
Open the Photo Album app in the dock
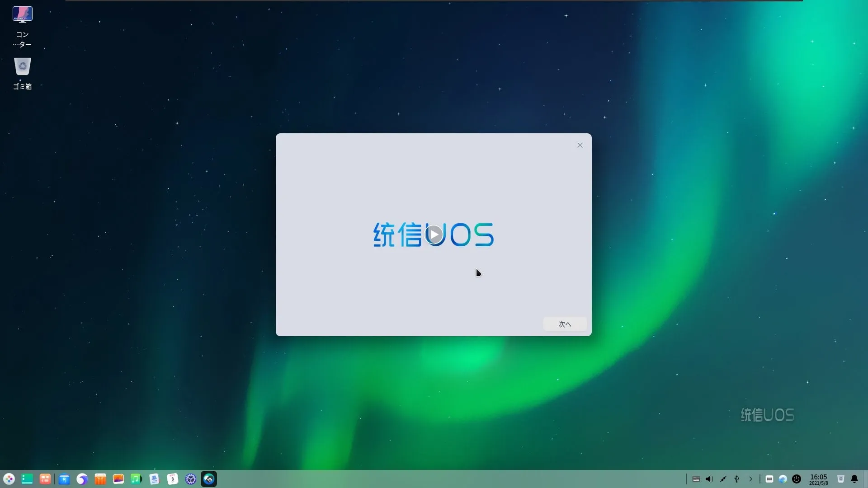click(118, 479)
